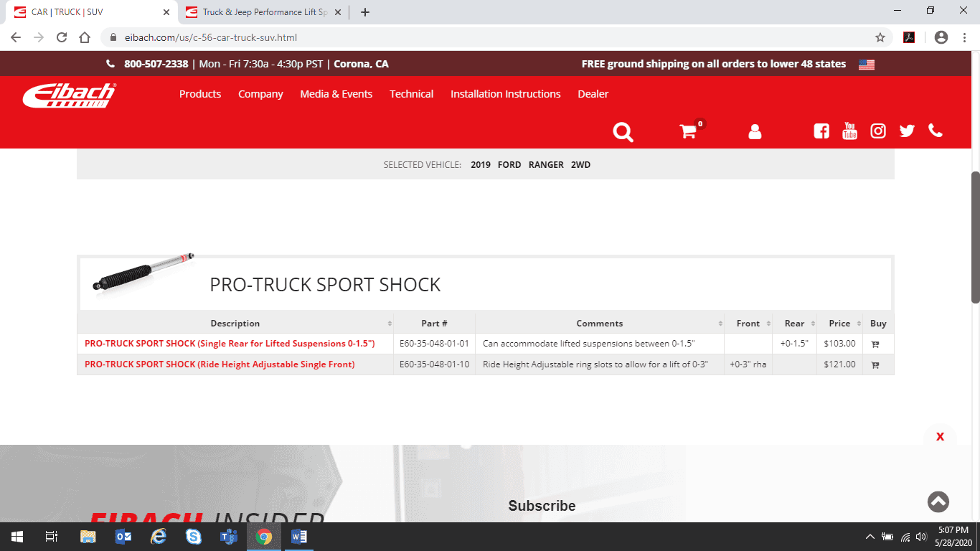The width and height of the screenshot is (980, 551).
Task: Reload the current page
Action: point(62,37)
